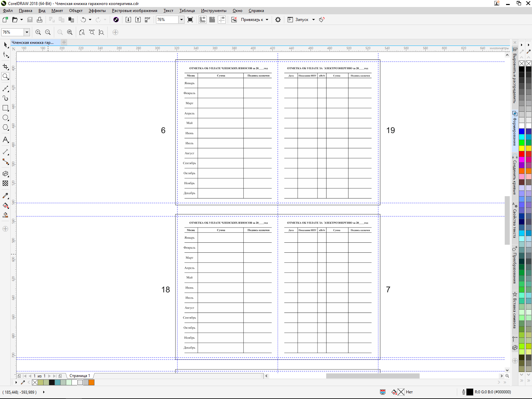Expand the 76% zoom level dropdown in standard toolbar

click(182, 20)
